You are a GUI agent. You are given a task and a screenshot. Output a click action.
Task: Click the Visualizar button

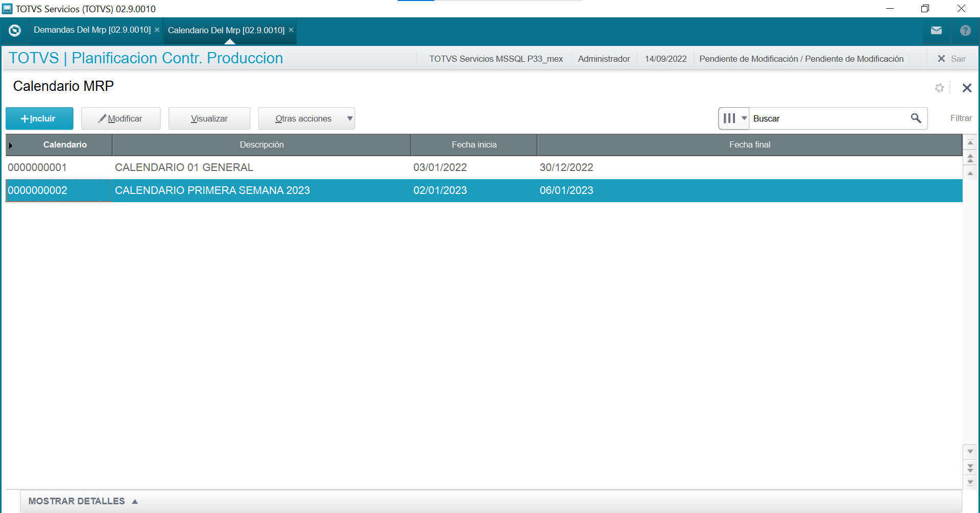[209, 118]
